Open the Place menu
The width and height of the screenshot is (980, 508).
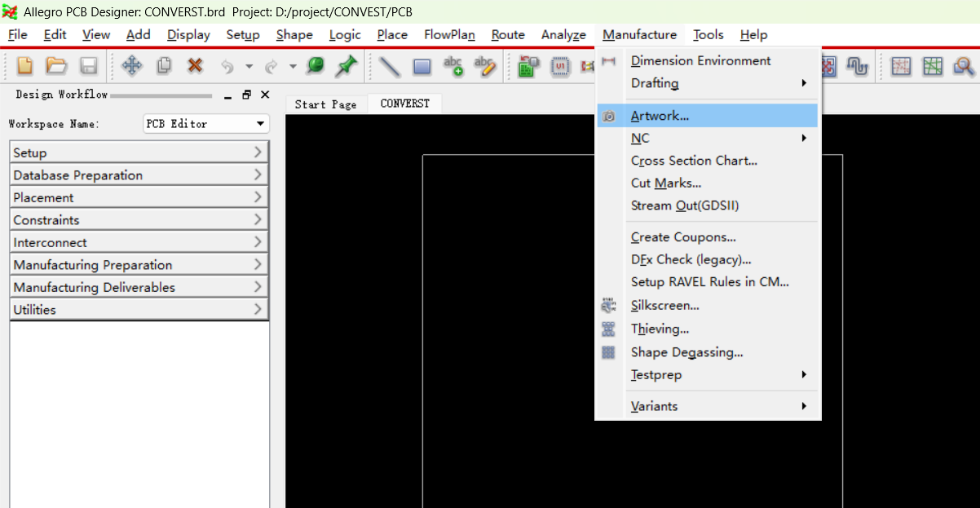392,34
